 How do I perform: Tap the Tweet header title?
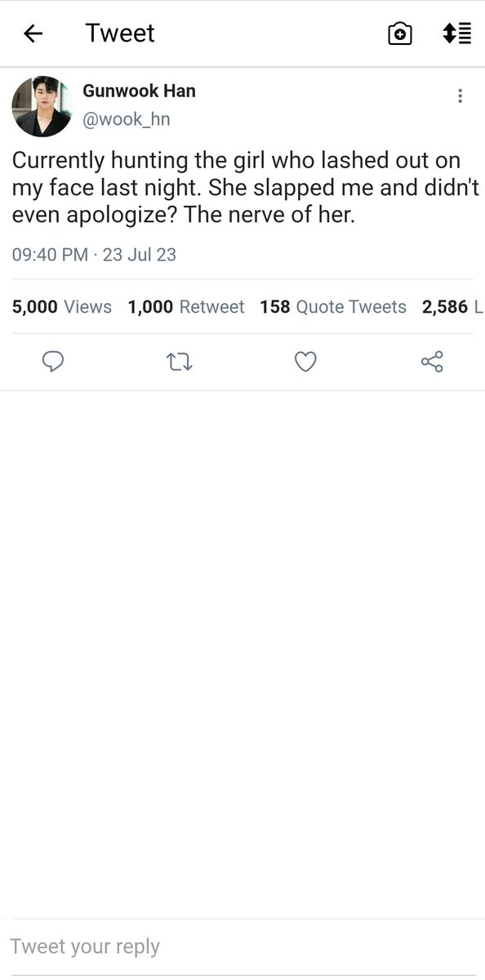point(120,33)
